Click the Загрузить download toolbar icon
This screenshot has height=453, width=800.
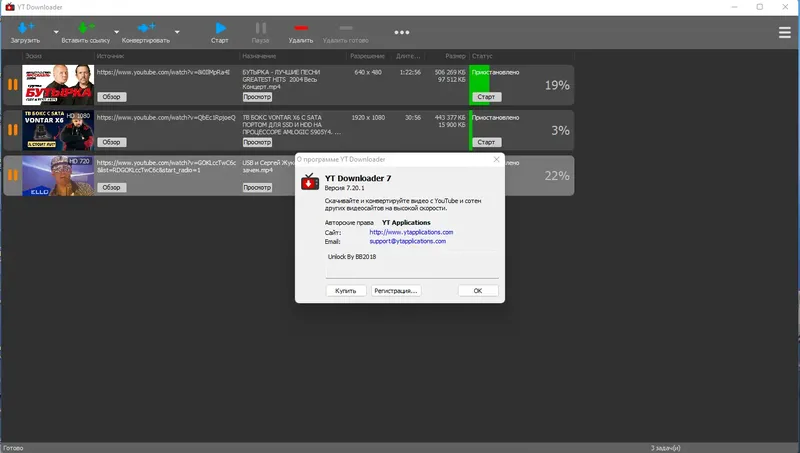pos(26,28)
